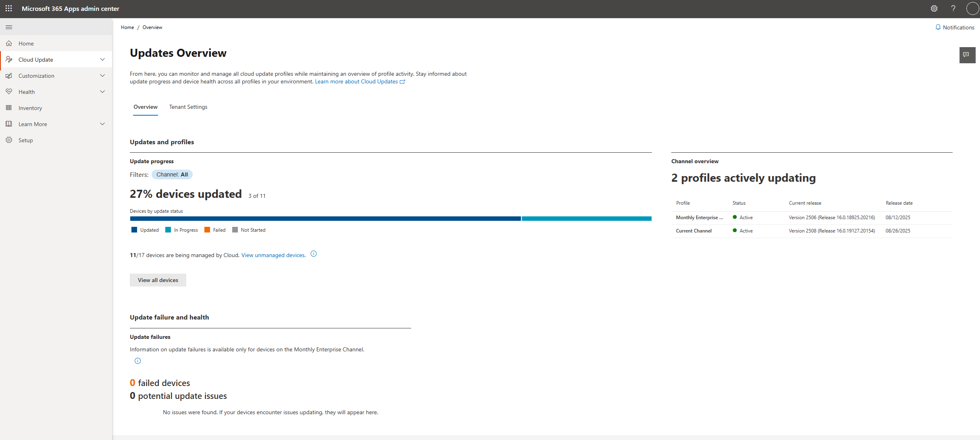This screenshot has width=980, height=440.
Task: Open Home in the sidebar menu
Action: [56, 43]
